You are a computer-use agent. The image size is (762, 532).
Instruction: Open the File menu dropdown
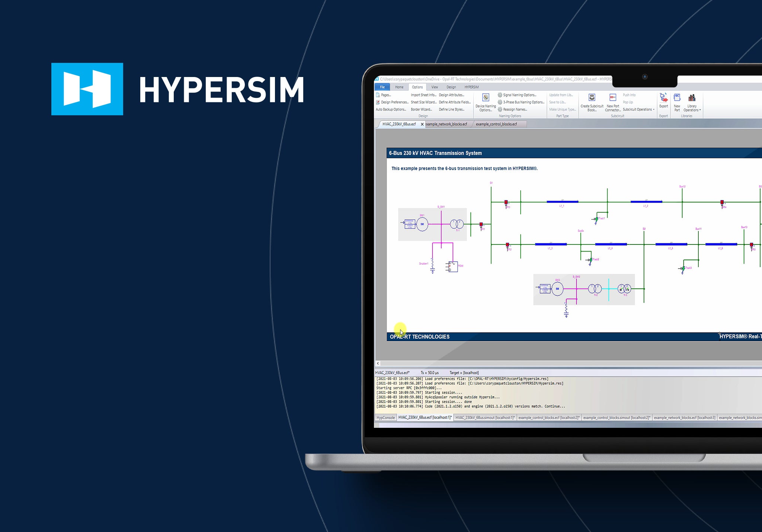click(x=382, y=87)
